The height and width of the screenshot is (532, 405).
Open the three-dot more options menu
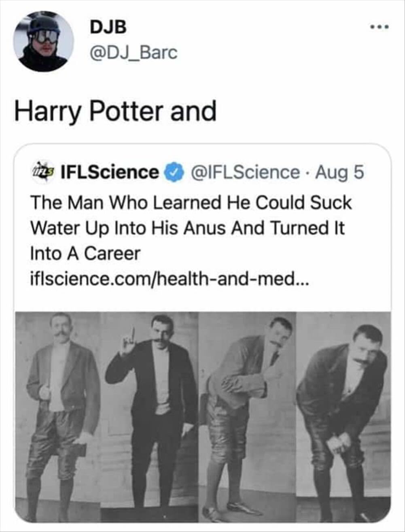click(380, 28)
